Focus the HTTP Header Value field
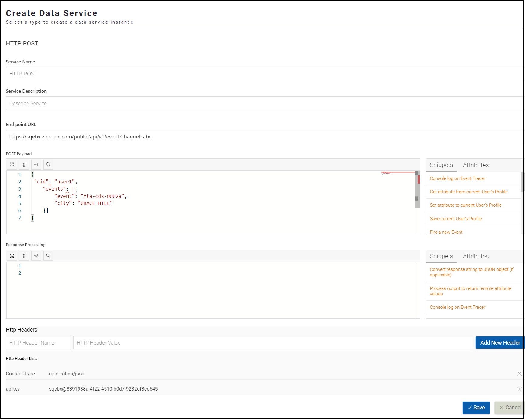The image size is (525, 420). pyautogui.click(x=273, y=343)
